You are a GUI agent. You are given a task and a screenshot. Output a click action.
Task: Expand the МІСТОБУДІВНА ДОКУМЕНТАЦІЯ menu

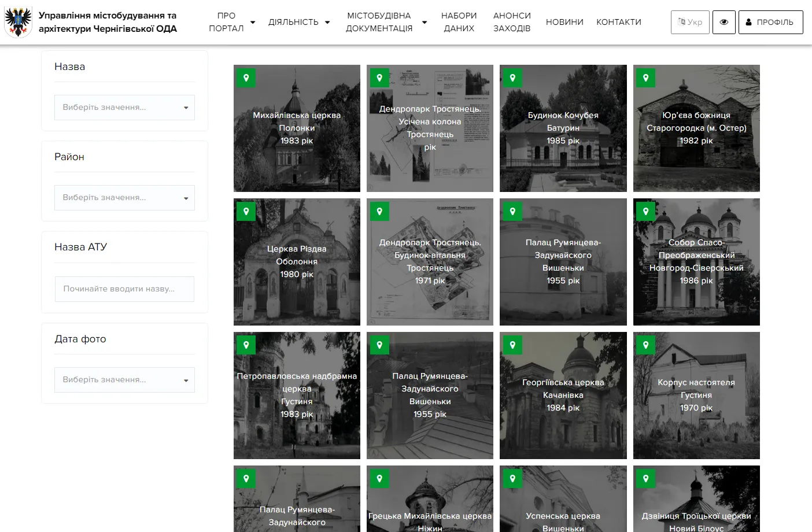click(x=386, y=22)
